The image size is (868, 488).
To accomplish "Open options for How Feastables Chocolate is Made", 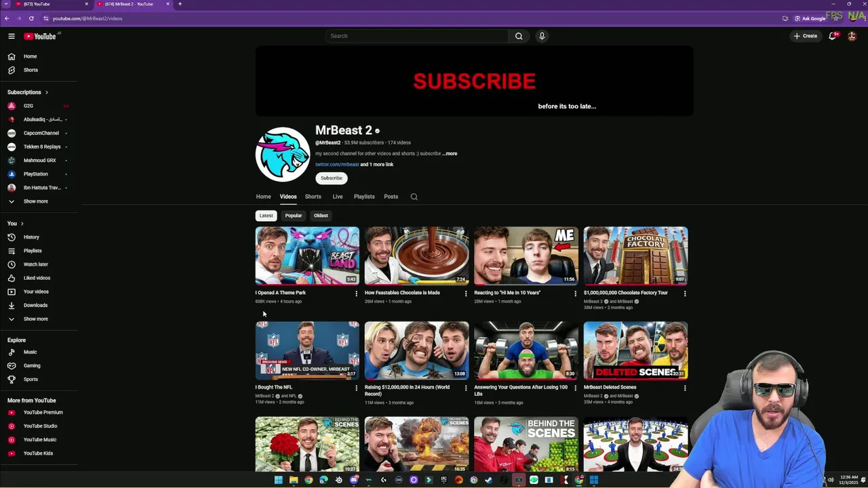I will point(465,293).
